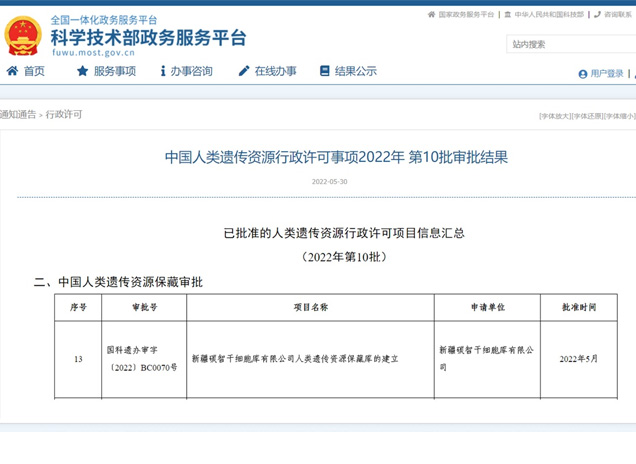Click the book icon beside 结果公示
This screenshot has width=636, height=464.
(x=324, y=71)
